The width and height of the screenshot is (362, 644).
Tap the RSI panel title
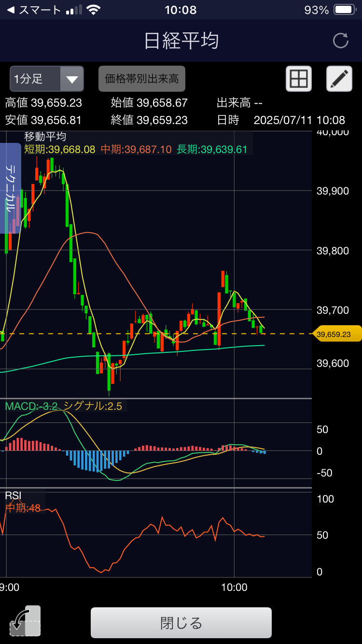13,495
